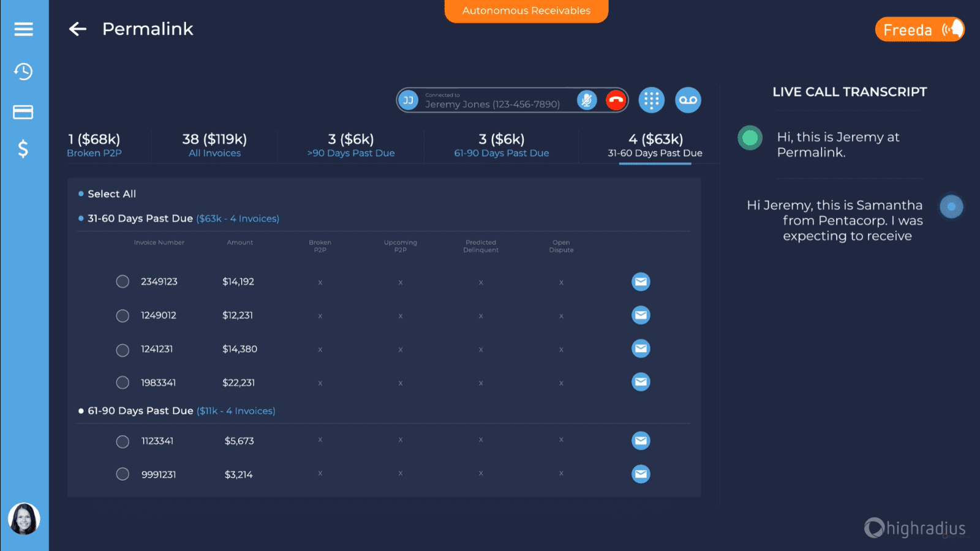Open the hamburger menu in sidebar
Image resolution: width=980 pixels, height=551 pixels.
click(24, 29)
